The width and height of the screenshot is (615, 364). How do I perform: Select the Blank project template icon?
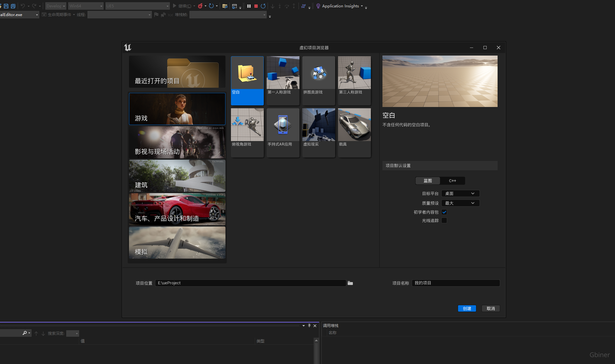(x=247, y=73)
